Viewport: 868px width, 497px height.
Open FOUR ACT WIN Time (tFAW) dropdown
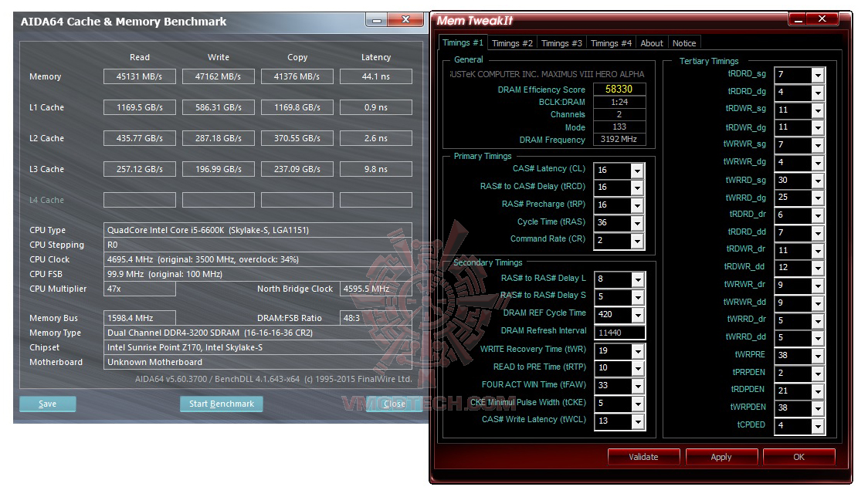coord(638,386)
